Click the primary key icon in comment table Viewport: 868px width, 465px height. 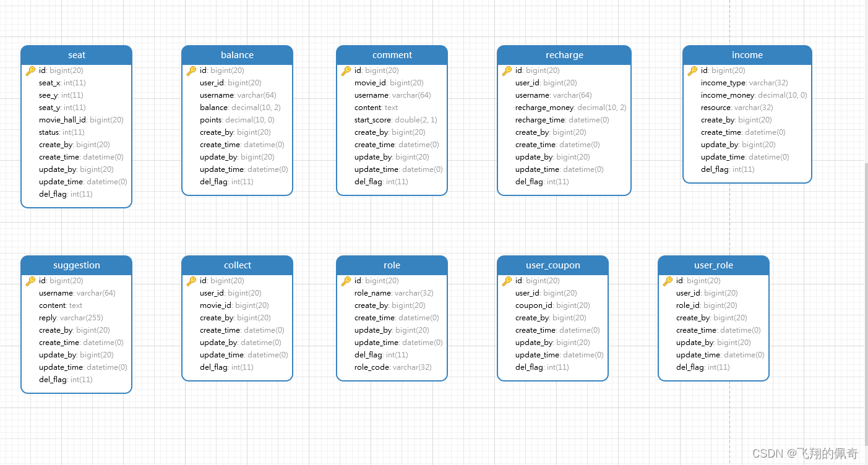pyautogui.click(x=346, y=70)
